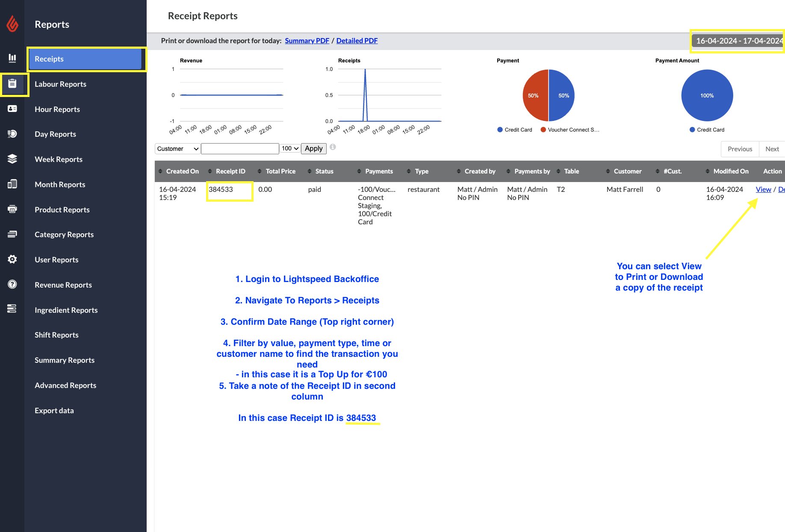Viewport: 785px width, 532px height.
Task: Click the blue Credit Card pie slice in Payment chart
Action: [x=562, y=95]
